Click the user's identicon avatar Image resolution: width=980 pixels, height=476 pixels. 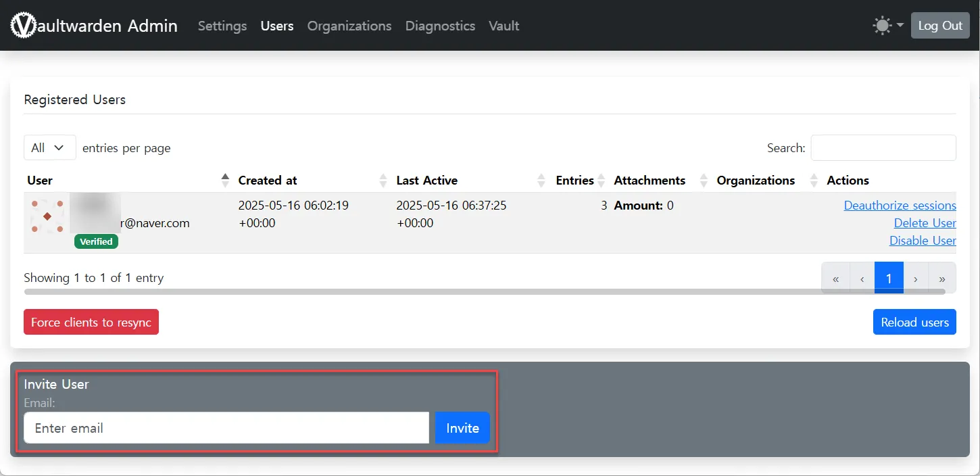point(47,216)
